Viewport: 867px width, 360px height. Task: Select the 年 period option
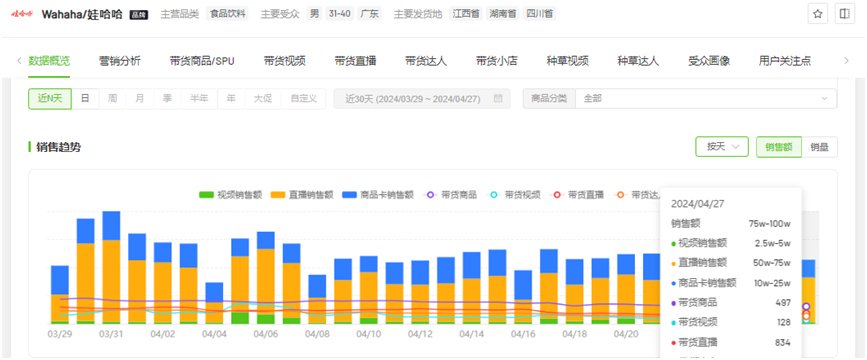[x=231, y=99]
